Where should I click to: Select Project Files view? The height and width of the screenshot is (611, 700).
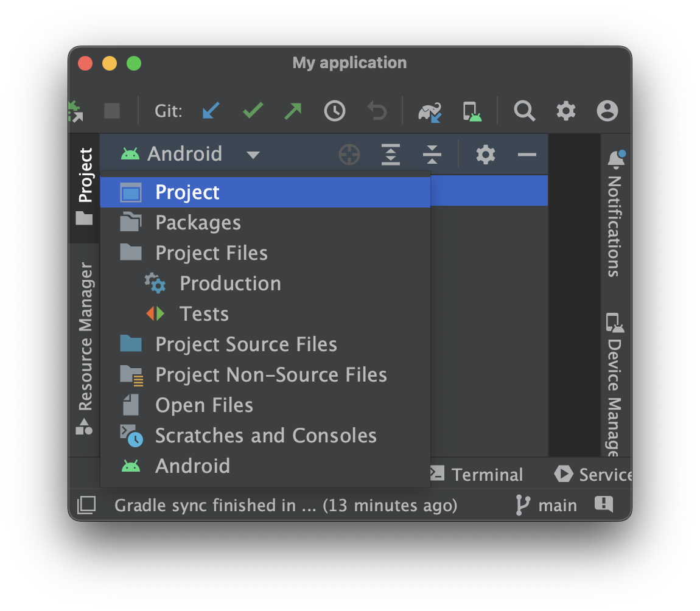(265, 253)
